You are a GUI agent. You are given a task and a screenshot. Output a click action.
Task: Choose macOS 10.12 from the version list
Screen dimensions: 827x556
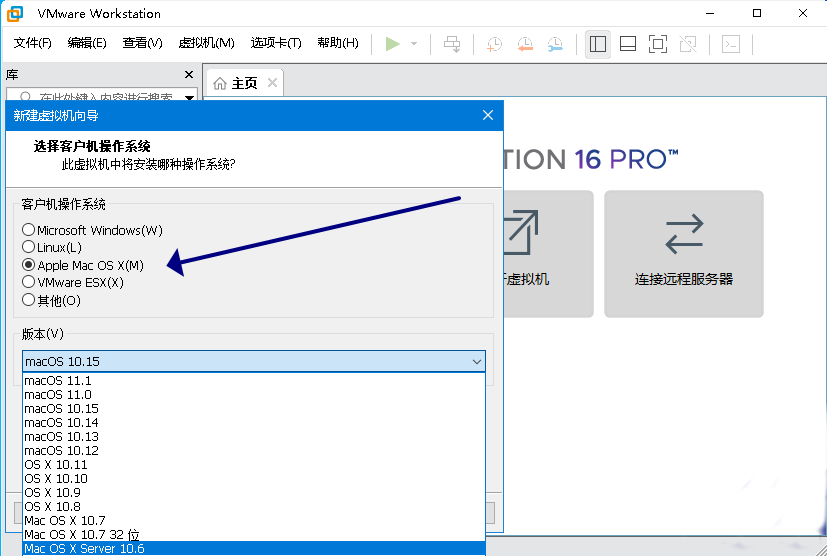pos(254,450)
